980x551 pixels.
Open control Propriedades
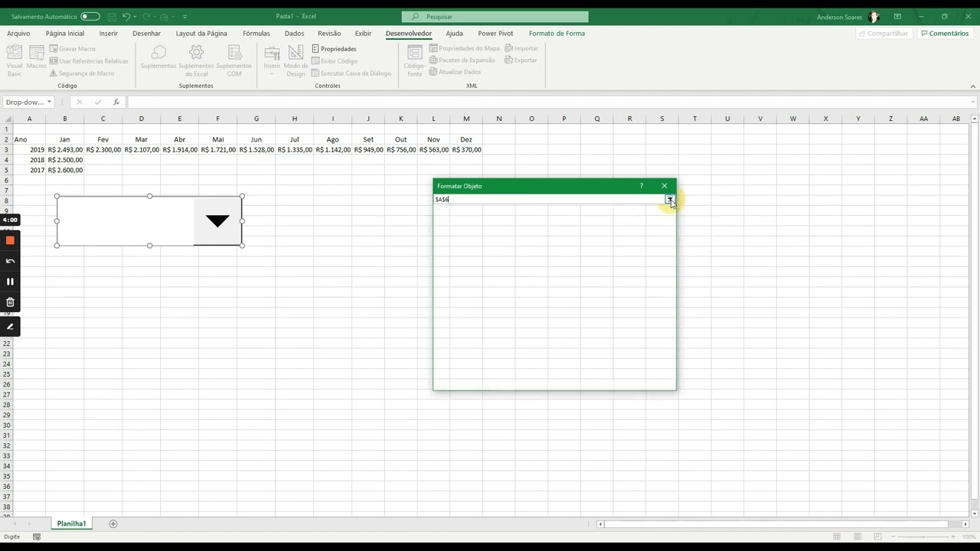335,48
